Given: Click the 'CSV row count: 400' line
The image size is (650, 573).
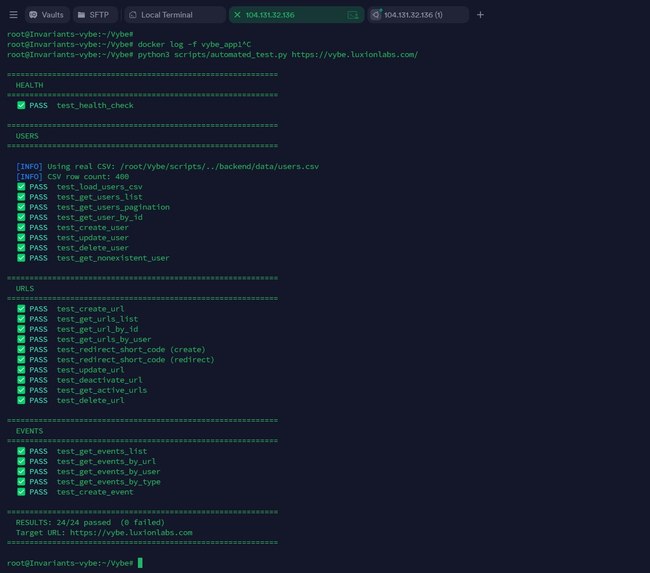Looking at the screenshot, I should (x=73, y=177).
